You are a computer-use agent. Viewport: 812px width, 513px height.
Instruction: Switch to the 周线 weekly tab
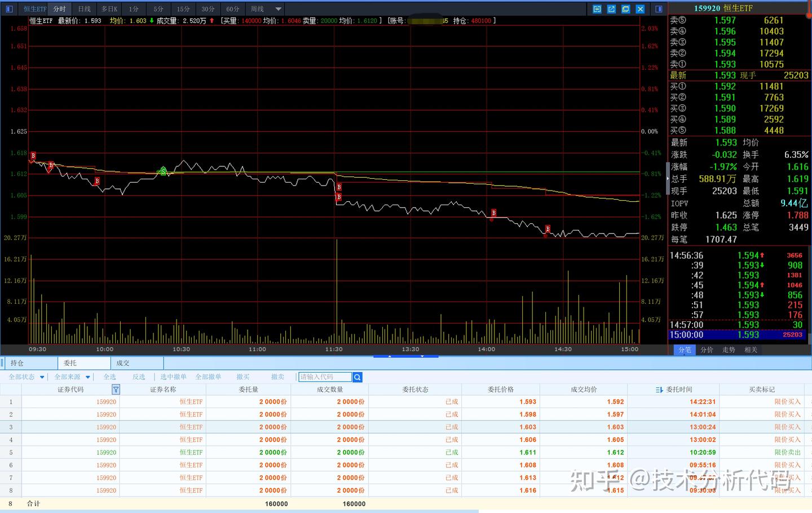tap(258, 9)
